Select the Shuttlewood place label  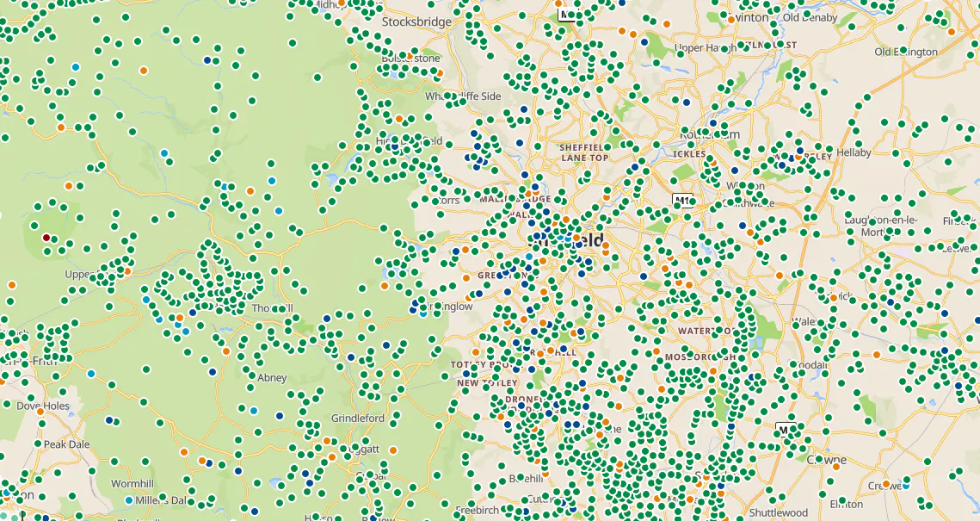779,513
